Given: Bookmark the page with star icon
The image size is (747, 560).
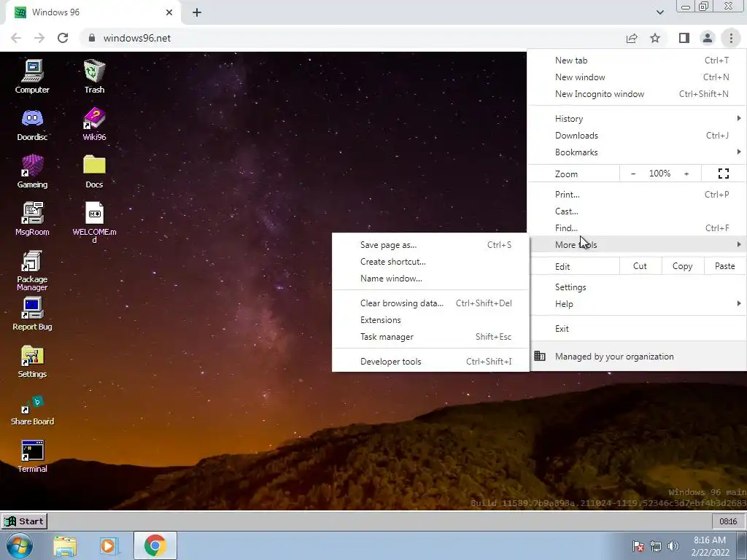Looking at the screenshot, I should pyautogui.click(x=655, y=38).
